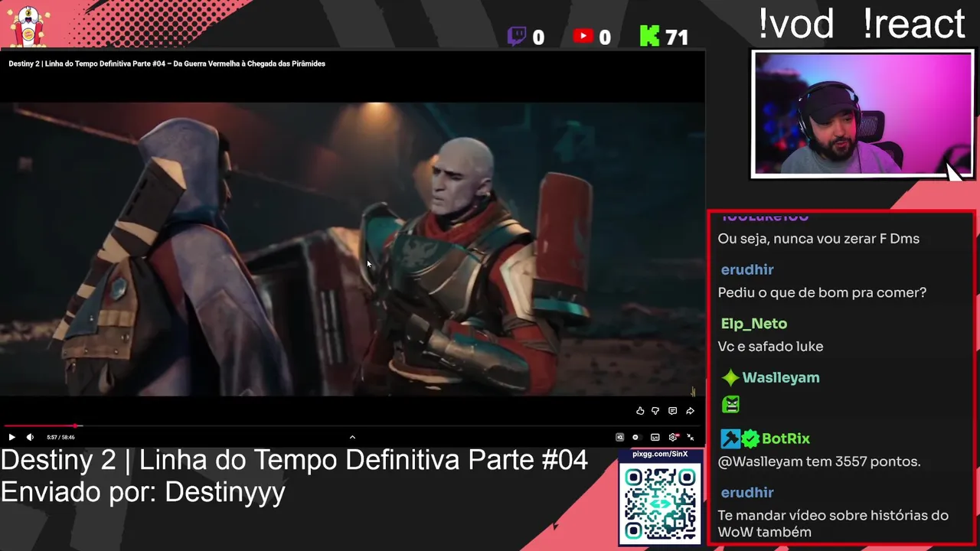
Task: Mute the video with the speaker icon
Action: [30, 437]
